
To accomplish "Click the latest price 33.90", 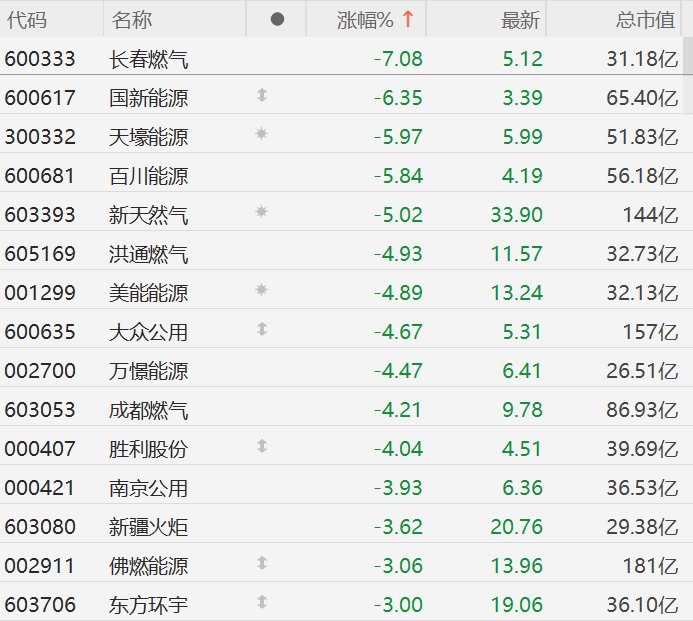I will 517,215.
